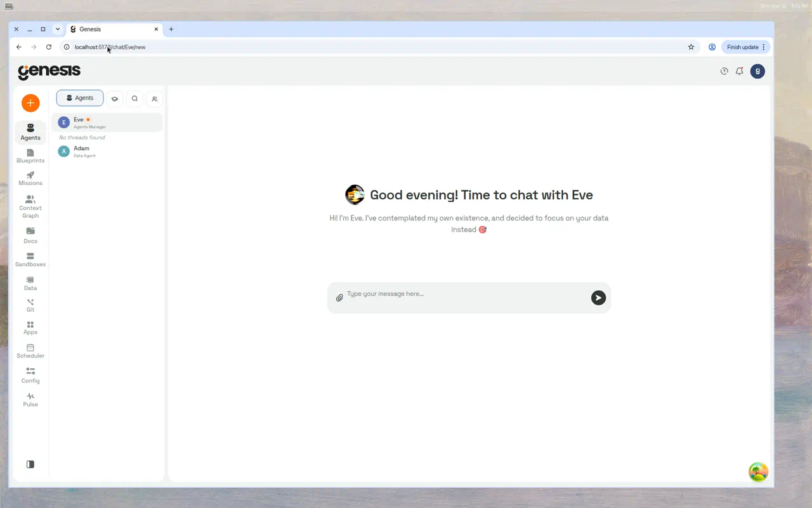Screen dimensions: 812x508
Task: Select Agents in the left sidebar
Action: click(30, 132)
